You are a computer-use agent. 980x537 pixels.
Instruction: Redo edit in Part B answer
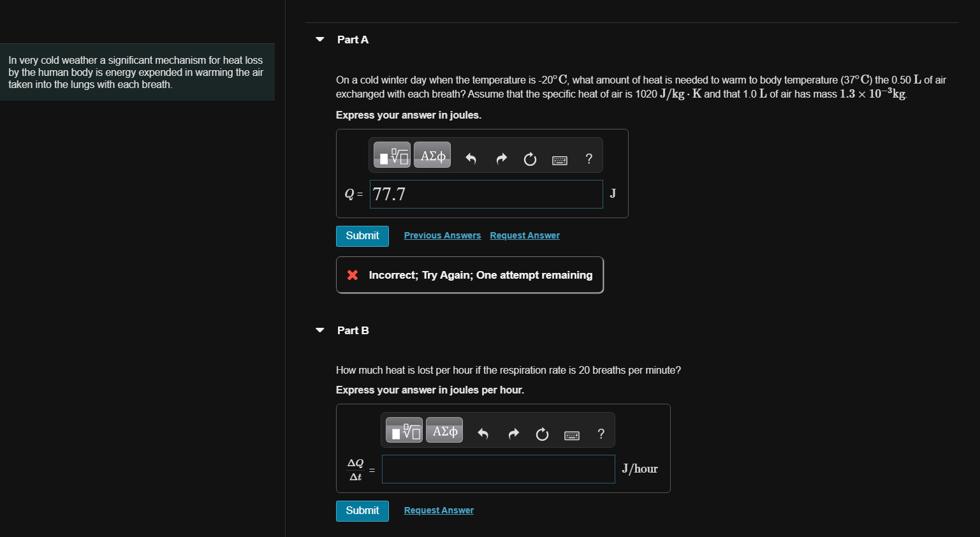coord(513,434)
